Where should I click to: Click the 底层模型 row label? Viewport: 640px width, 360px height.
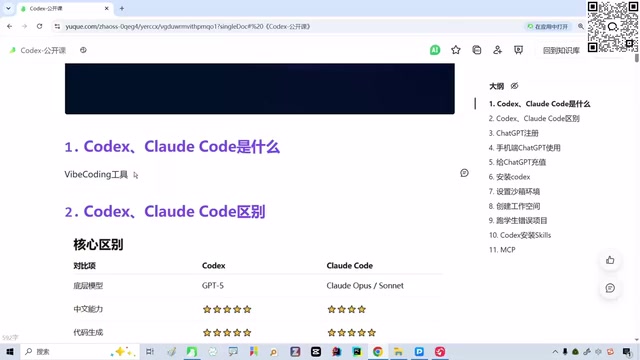point(88,286)
